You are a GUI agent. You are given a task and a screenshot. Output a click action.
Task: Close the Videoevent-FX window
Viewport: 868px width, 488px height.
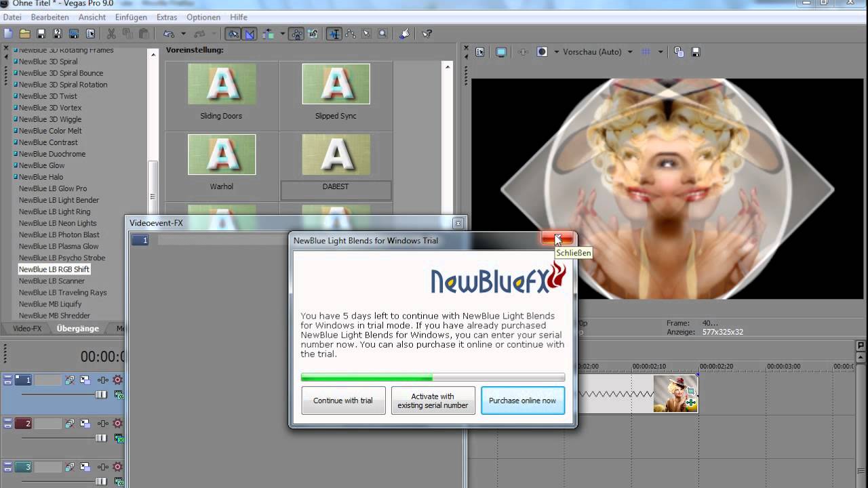[x=458, y=223]
